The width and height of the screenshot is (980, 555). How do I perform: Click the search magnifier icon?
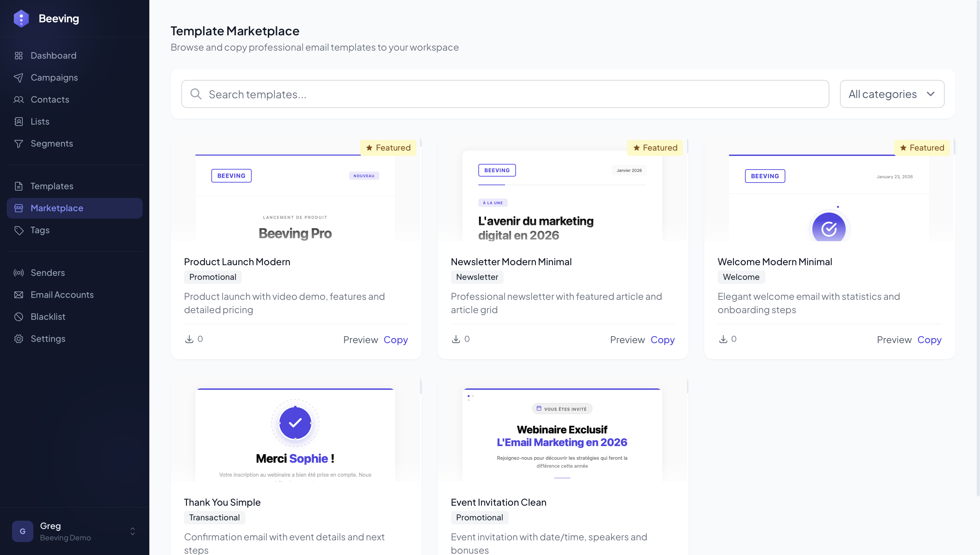[196, 94]
